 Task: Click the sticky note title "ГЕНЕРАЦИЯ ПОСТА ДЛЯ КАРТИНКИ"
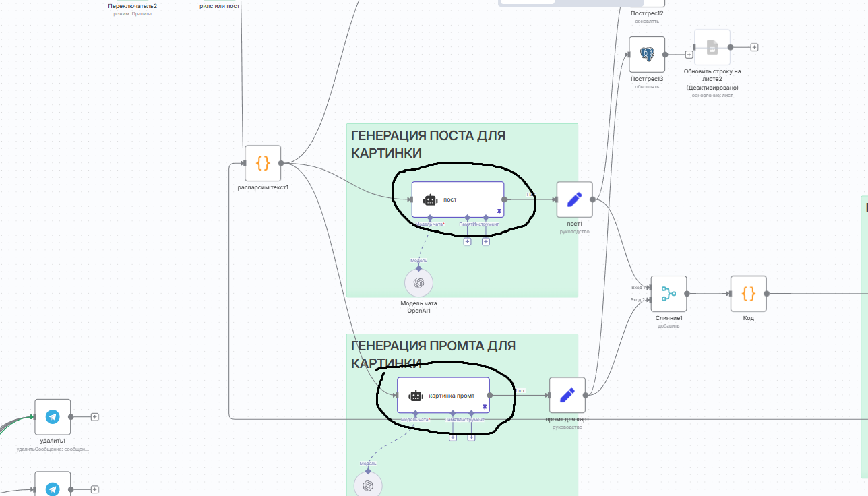[x=429, y=144]
